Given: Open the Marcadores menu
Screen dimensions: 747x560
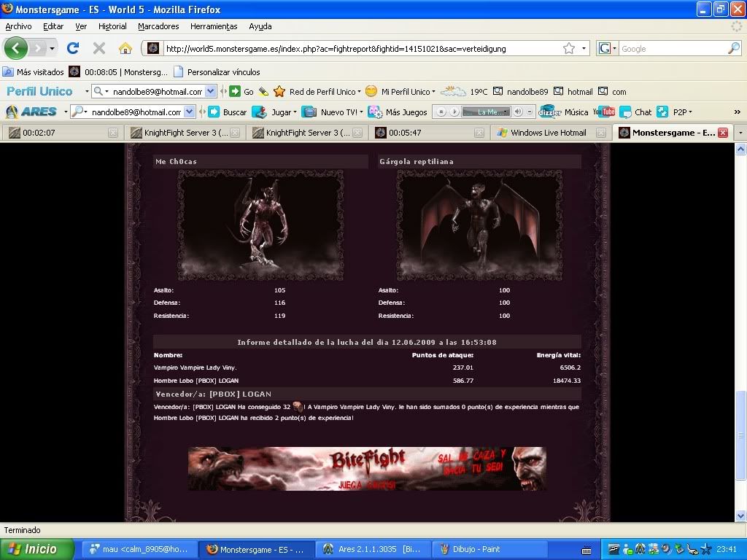Looking at the screenshot, I should (158, 26).
